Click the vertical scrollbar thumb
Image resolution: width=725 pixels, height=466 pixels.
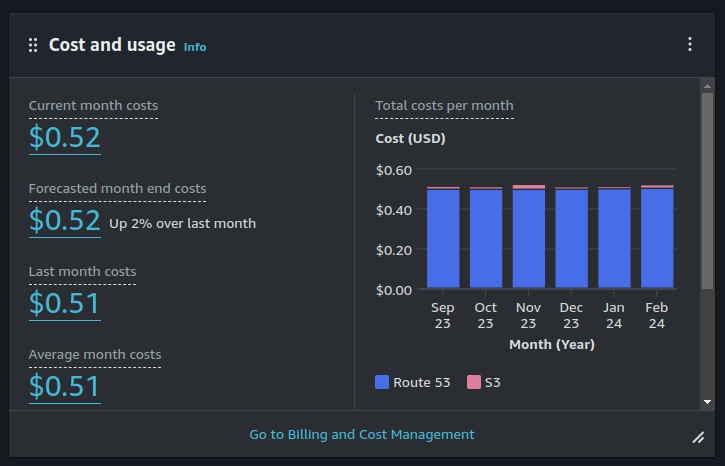pos(707,191)
